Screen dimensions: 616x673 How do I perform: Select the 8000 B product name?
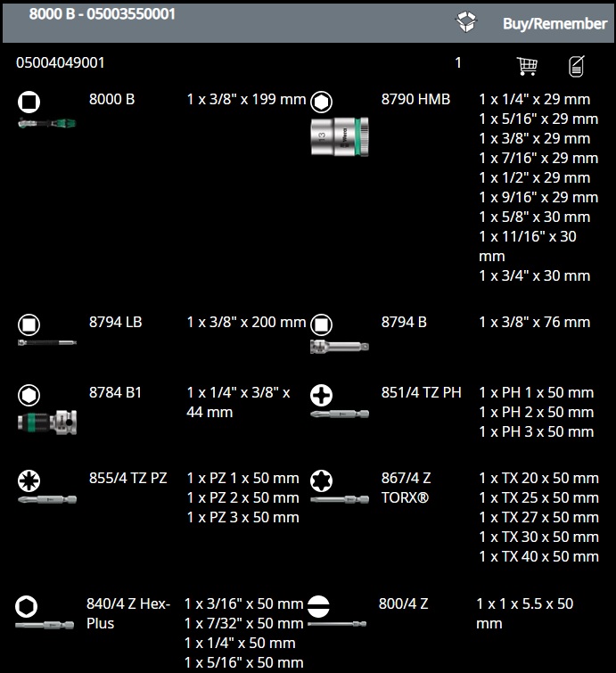[111, 99]
